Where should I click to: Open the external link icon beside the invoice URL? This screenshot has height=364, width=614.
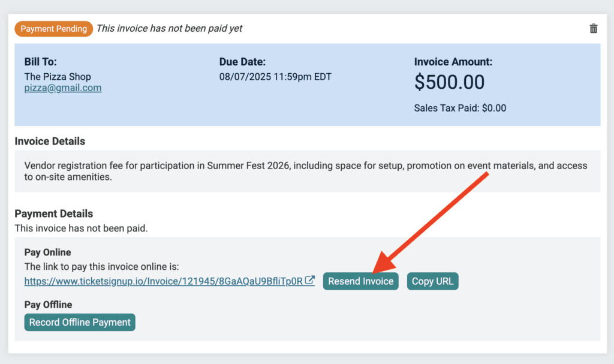310,281
